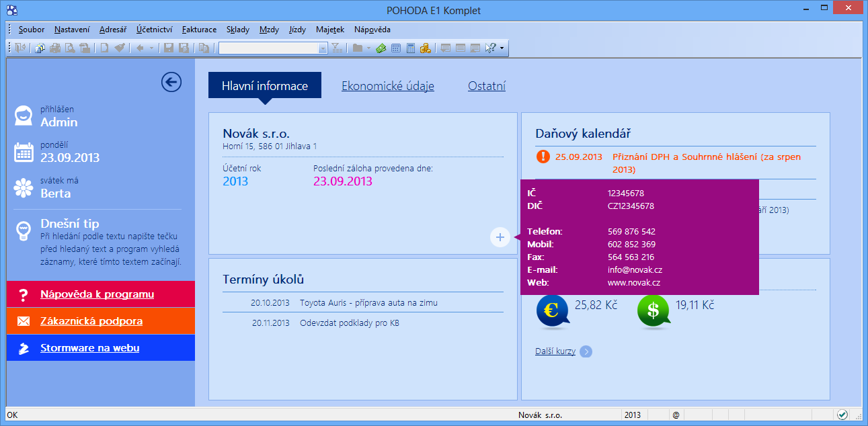Switch to the Ostatní tab
This screenshot has width=868, height=426.
487,85
